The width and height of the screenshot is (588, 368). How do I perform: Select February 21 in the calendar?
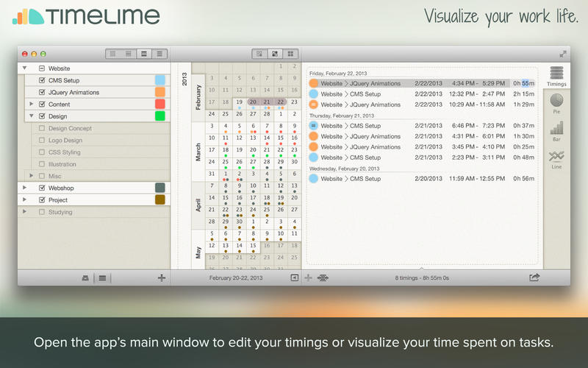[267, 103]
